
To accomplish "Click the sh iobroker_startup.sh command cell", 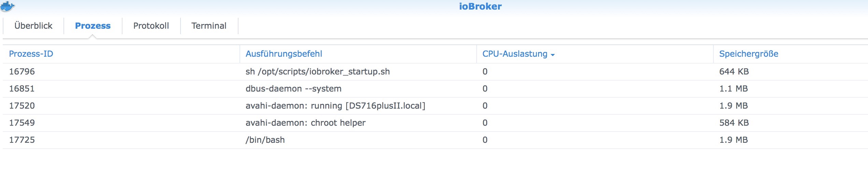I will point(318,72).
